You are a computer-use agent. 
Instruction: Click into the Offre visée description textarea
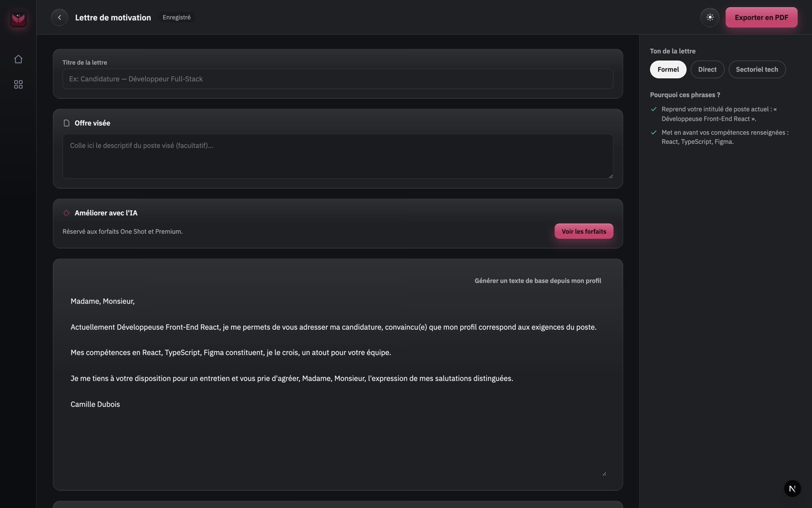(x=337, y=156)
